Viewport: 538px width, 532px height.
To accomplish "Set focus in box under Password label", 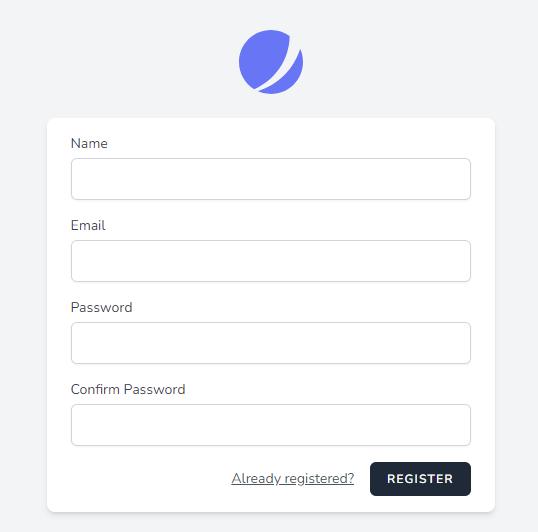I will click(271, 343).
